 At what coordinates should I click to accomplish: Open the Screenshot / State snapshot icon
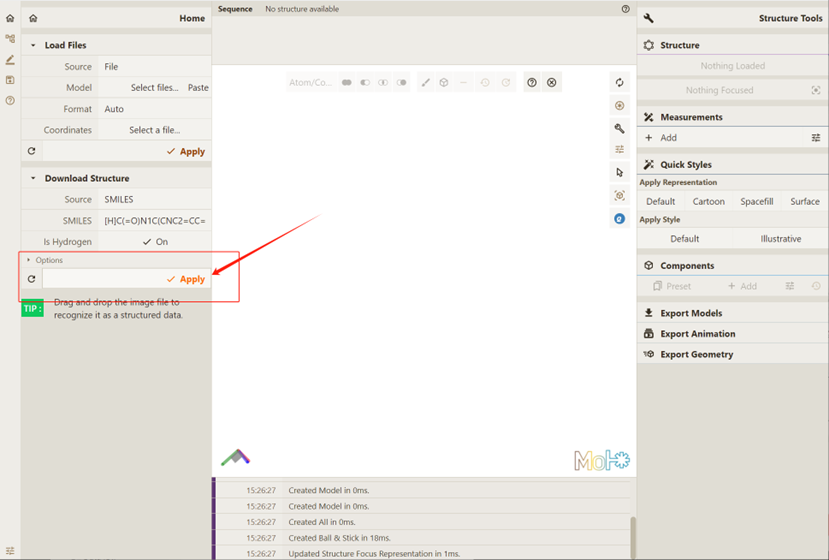620,105
